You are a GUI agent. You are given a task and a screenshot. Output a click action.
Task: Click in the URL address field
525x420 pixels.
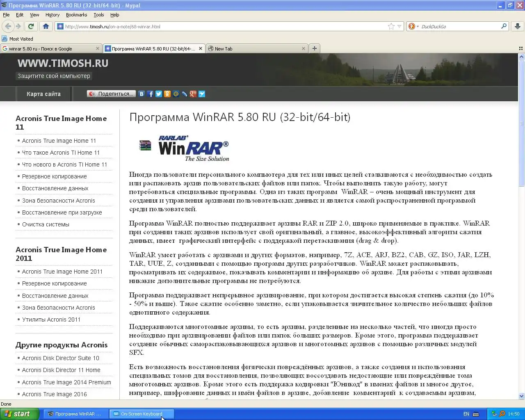(x=226, y=26)
